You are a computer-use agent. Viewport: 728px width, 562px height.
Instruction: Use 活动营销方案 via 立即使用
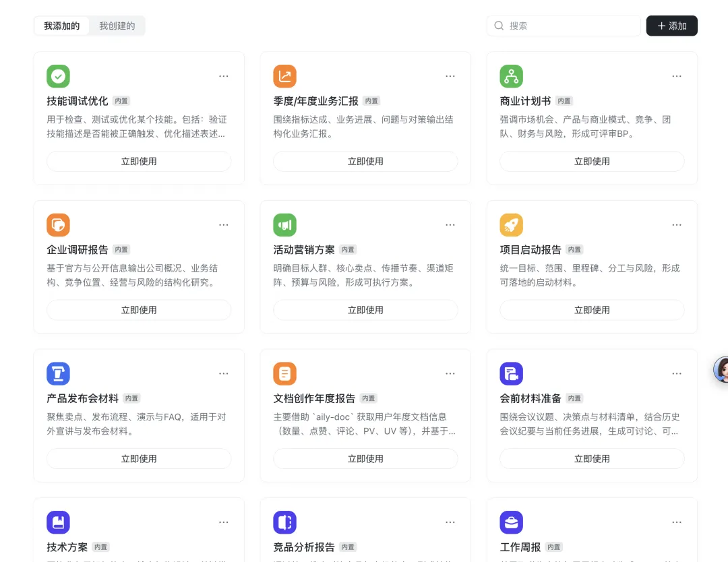365,310
